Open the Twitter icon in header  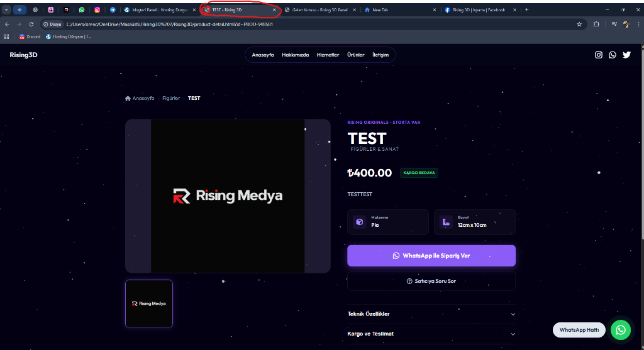[x=626, y=55]
